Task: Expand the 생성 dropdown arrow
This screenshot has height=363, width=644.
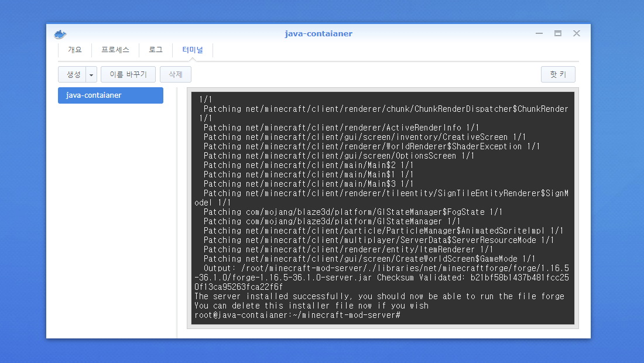Action: point(91,75)
